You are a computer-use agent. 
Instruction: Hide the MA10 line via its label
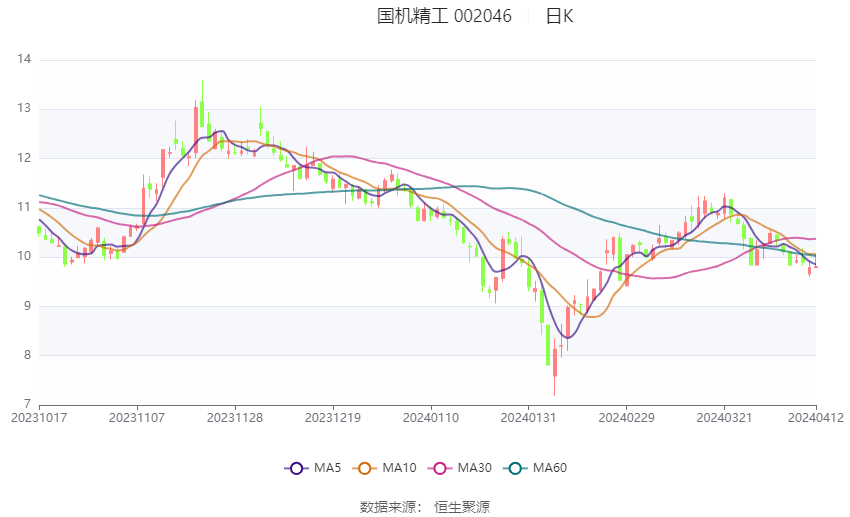399,468
